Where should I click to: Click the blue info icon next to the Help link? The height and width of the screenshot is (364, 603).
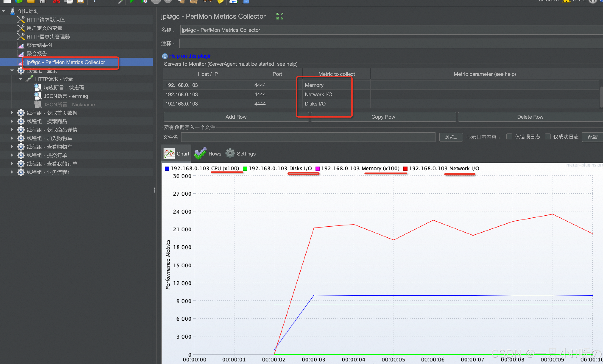[x=165, y=56]
